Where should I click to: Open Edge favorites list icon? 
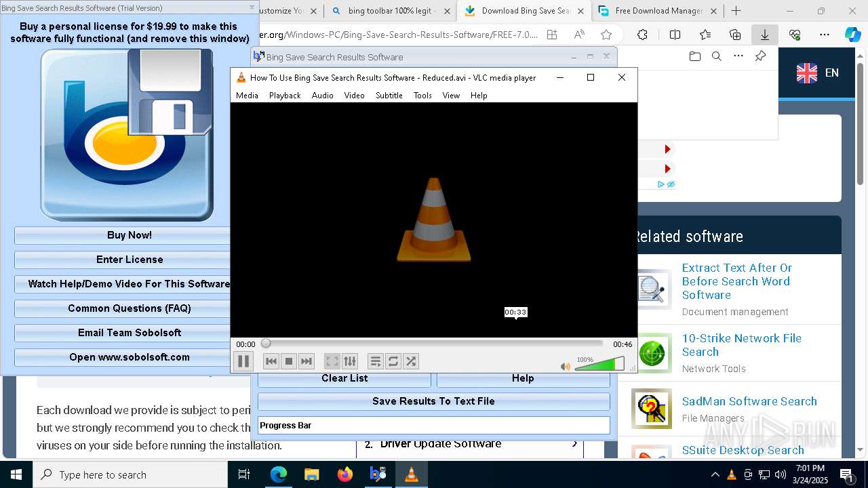pos(705,35)
